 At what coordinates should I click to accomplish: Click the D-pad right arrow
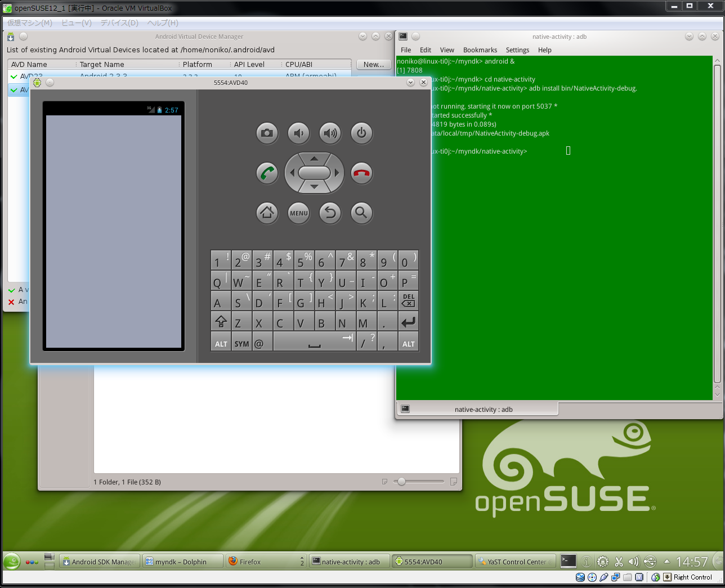coord(337,173)
